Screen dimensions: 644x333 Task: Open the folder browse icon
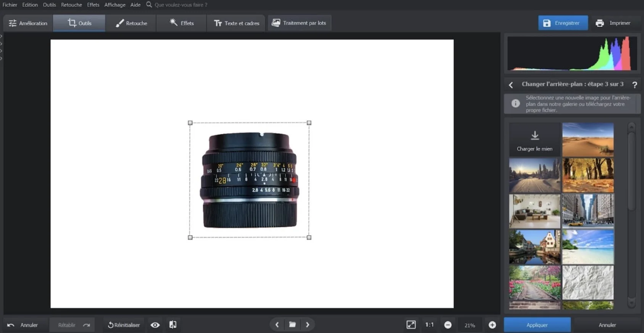(292, 325)
